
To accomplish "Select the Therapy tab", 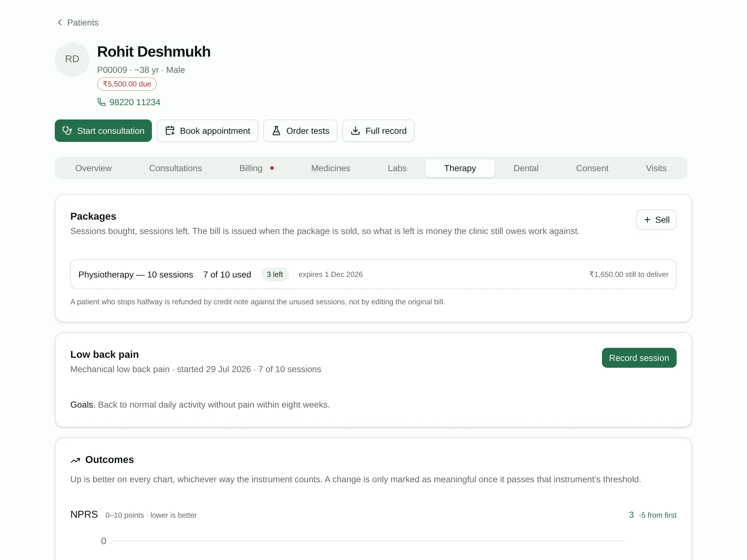I will tap(460, 168).
